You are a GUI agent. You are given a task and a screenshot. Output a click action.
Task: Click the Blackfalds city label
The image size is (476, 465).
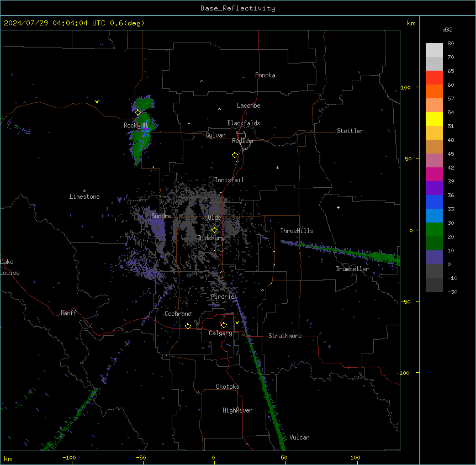pyautogui.click(x=244, y=123)
